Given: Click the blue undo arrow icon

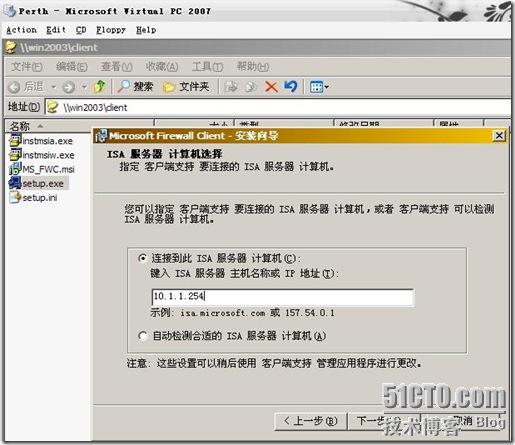Looking at the screenshot, I should [291, 87].
